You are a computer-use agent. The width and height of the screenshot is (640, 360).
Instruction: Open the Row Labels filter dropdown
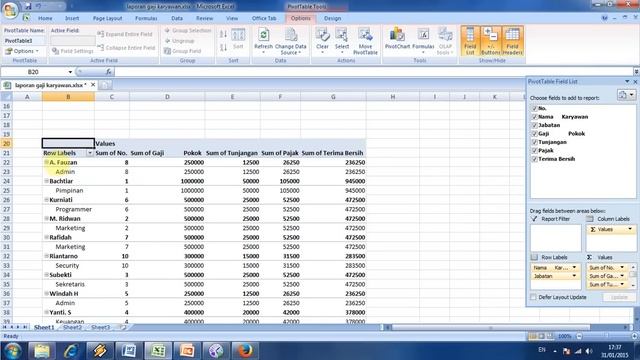pyautogui.click(x=90, y=153)
